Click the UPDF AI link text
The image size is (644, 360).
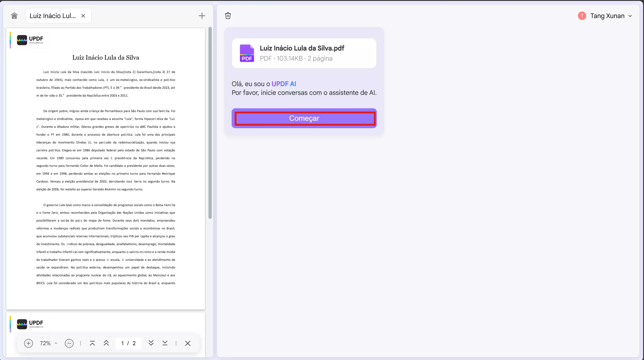(x=284, y=84)
